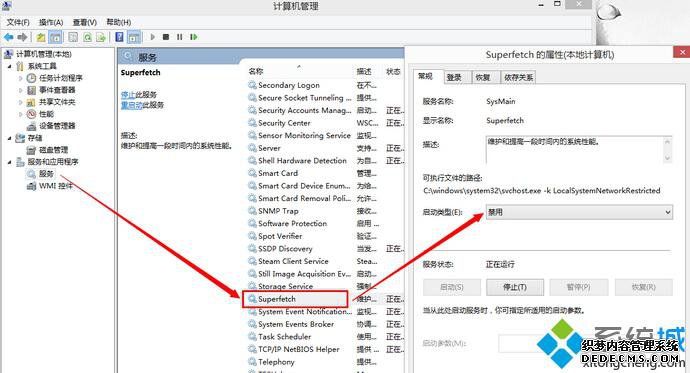Select 共享文件夹 tree node
Image resolution: width=690 pixels, height=373 pixels.
pyautogui.click(x=57, y=102)
